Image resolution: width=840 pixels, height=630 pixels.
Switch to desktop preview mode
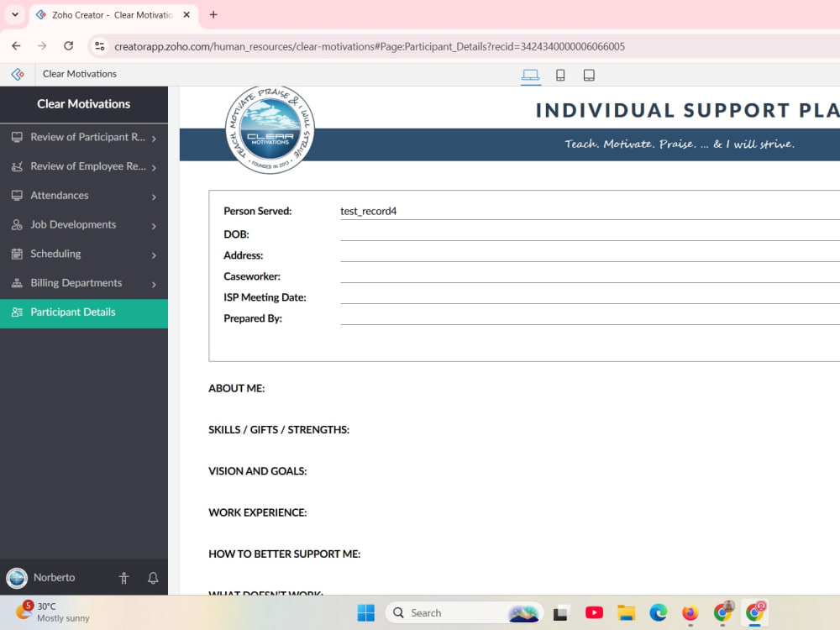(x=530, y=75)
